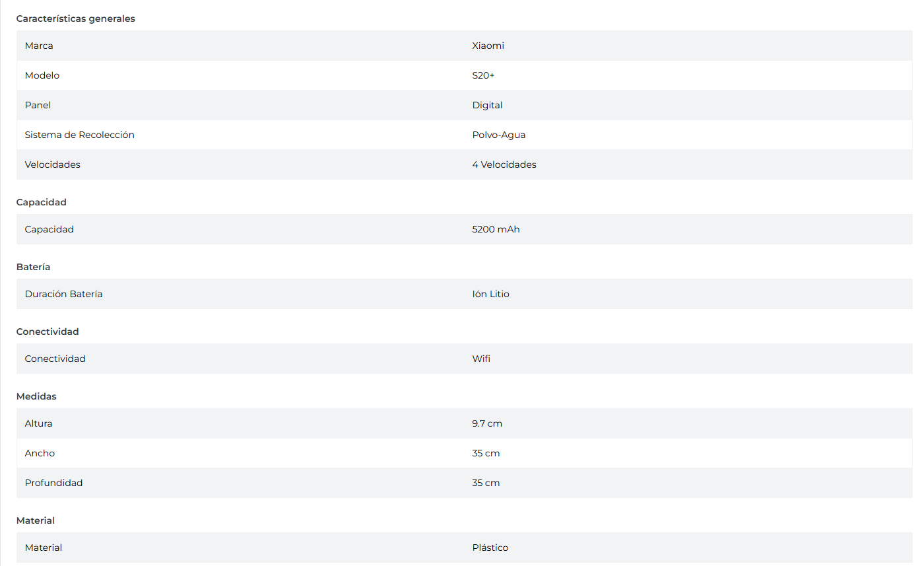The width and height of the screenshot is (924, 566).
Task: Click the Sistema de Recolección label
Action: pos(79,135)
